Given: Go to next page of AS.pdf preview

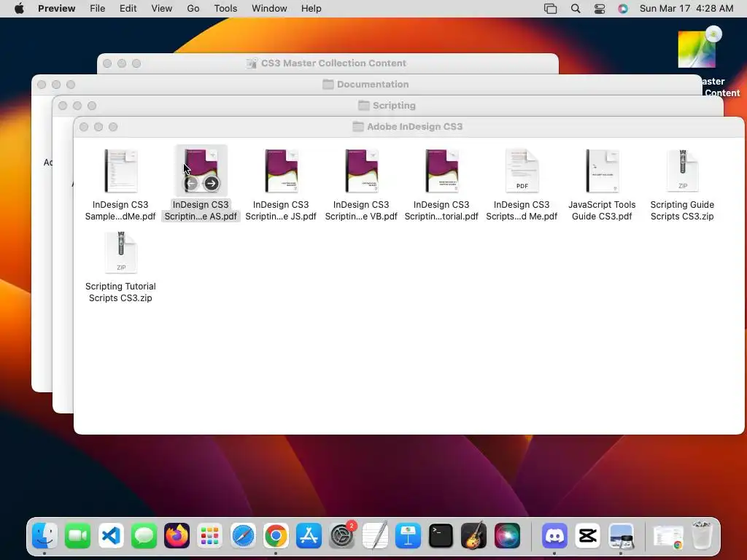Looking at the screenshot, I should (212, 183).
